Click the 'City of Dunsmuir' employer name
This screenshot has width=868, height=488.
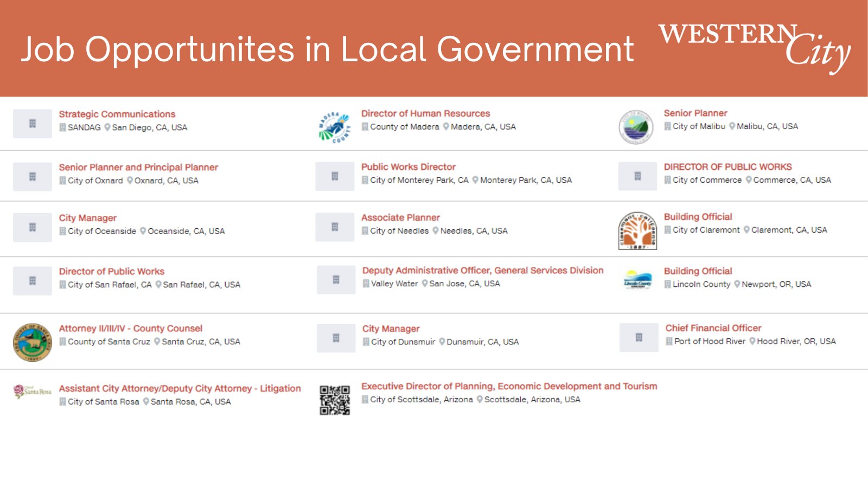point(403,342)
